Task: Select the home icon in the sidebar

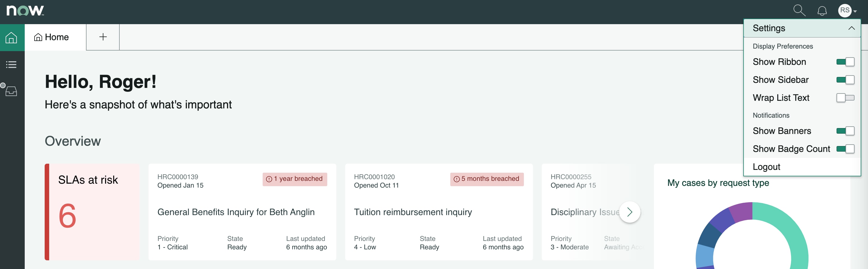Action: click(x=12, y=37)
